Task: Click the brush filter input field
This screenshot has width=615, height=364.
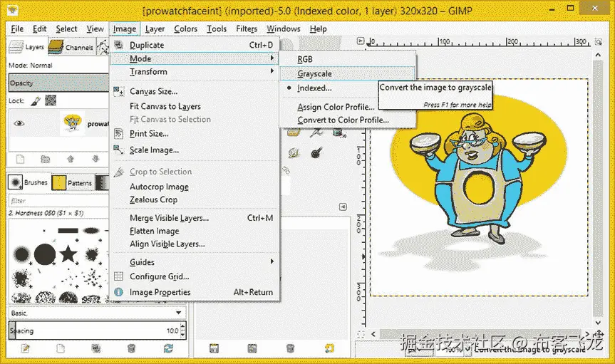Action: click(x=58, y=200)
